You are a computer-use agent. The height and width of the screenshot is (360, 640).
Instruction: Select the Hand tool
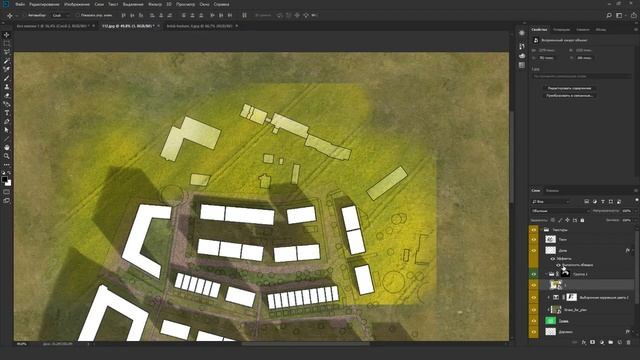coord(7,147)
